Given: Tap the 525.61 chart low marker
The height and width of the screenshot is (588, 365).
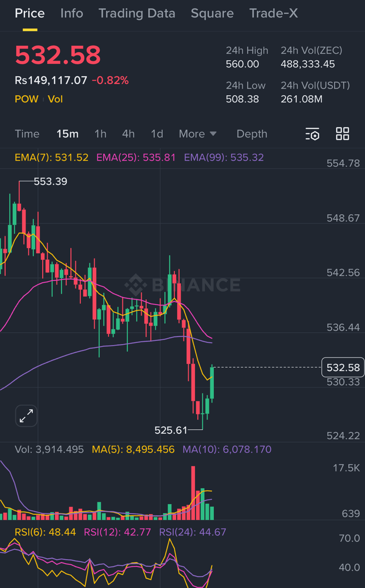Looking at the screenshot, I should pos(171,430).
